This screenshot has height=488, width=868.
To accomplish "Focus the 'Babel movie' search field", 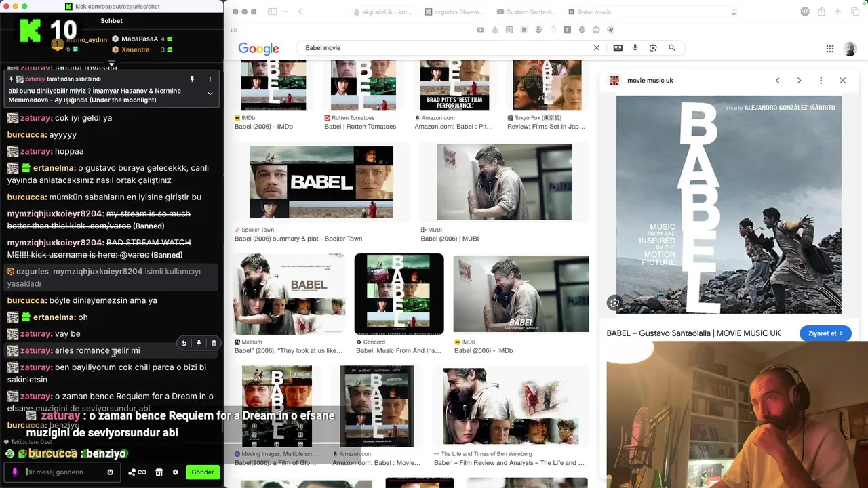I will pyautogui.click(x=444, y=48).
